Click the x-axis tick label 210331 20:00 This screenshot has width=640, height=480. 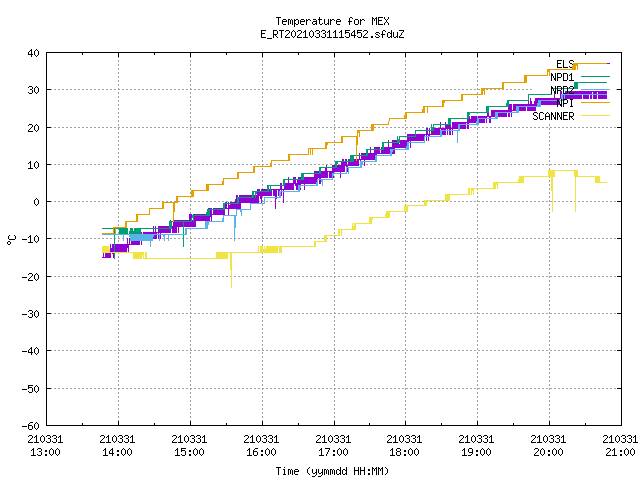point(548,446)
